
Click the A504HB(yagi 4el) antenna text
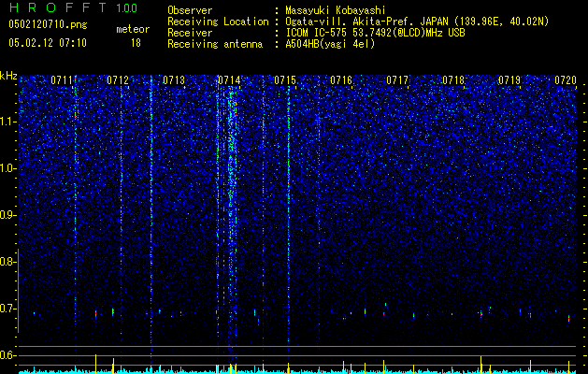click(330, 44)
